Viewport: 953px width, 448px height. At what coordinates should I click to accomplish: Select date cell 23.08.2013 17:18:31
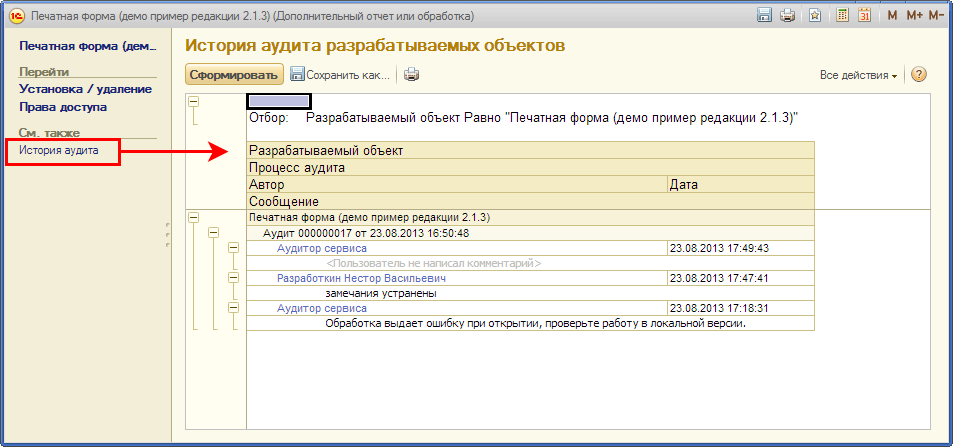tap(740, 309)
